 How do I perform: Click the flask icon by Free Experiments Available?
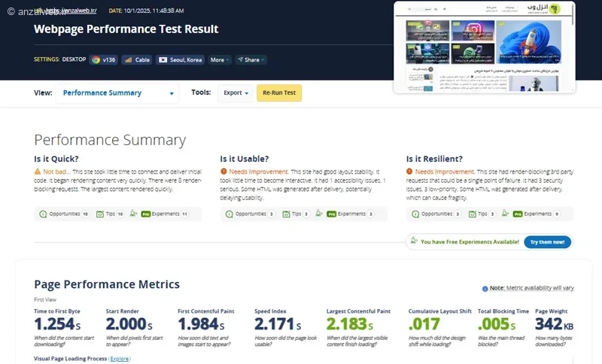tap(414, 241)
